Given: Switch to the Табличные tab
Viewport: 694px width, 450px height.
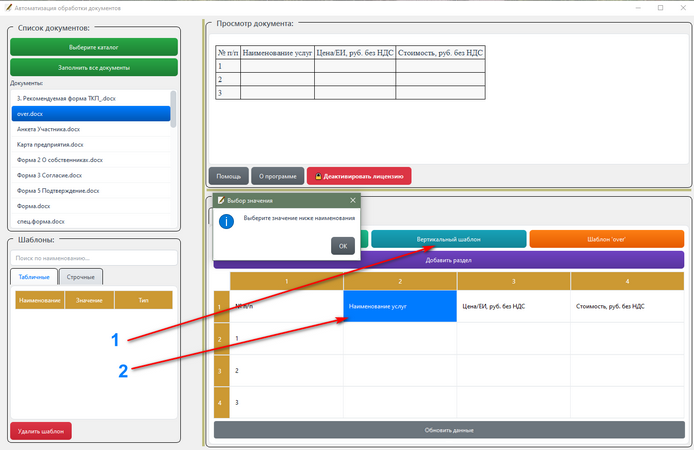Looking at the screenshot, I should (34, 277).
